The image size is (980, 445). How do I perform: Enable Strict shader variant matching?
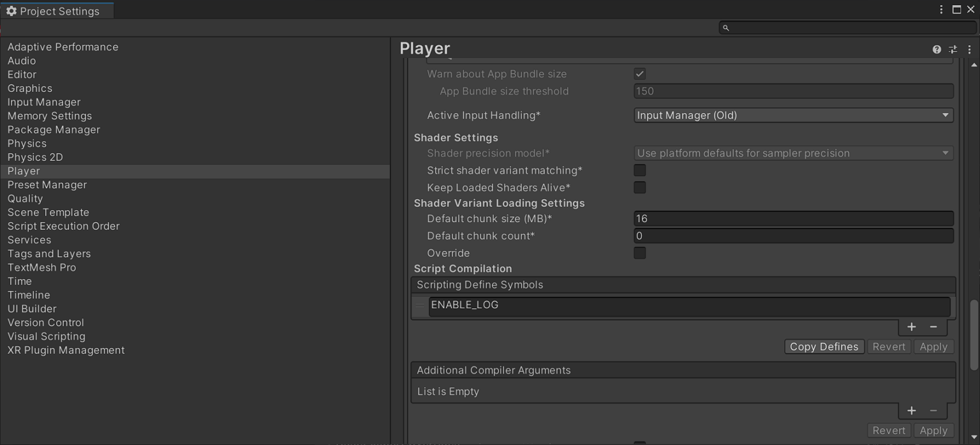pos(639,170)
